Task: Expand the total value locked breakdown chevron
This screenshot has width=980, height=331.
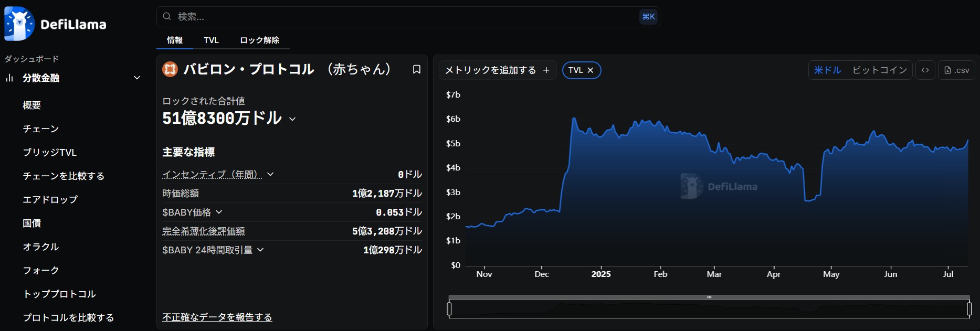Action: pos(292,119)
